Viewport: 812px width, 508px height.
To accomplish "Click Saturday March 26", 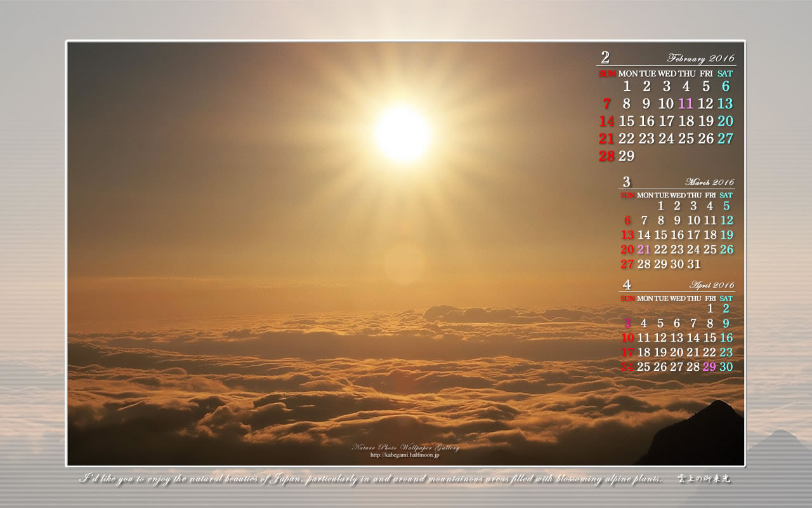I will 726,250.
